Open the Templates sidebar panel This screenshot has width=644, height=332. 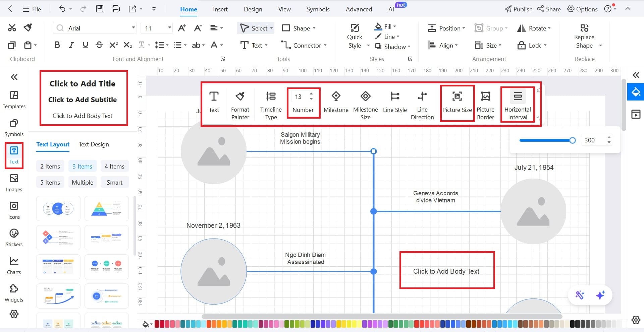(x=14, y=100)
